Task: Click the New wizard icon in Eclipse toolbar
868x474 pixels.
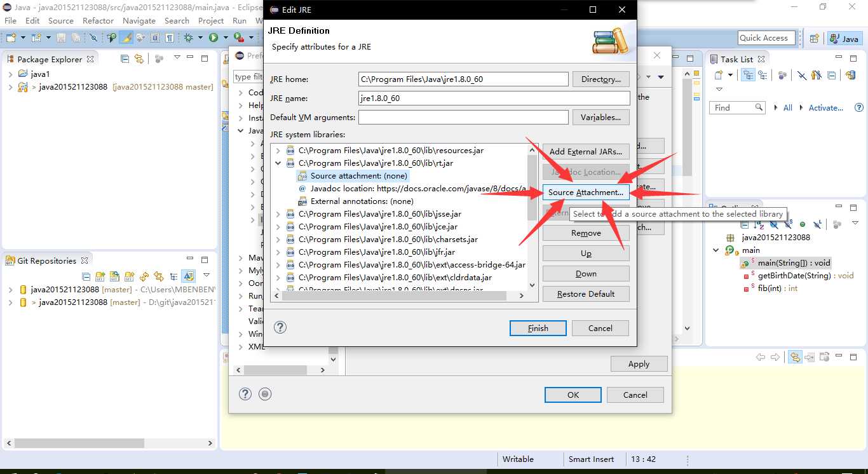Action: click(11, 38)
